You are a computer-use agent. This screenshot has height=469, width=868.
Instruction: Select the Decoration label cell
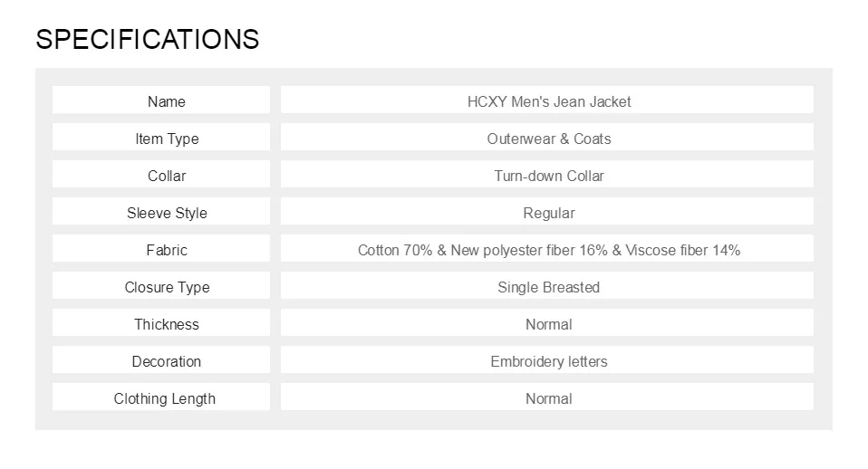[161, 359]
